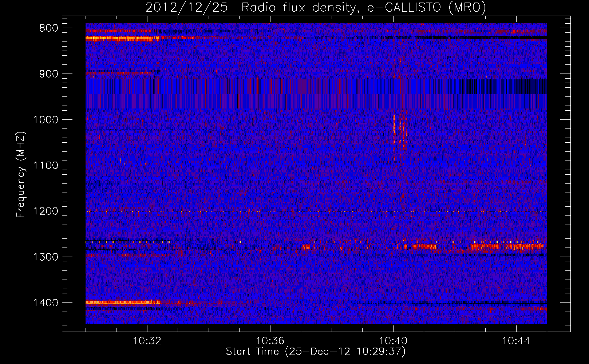This screenshot has width=589, height=364.
Task: Click the 1300 frequency tick label
Action: click(46, 257)
